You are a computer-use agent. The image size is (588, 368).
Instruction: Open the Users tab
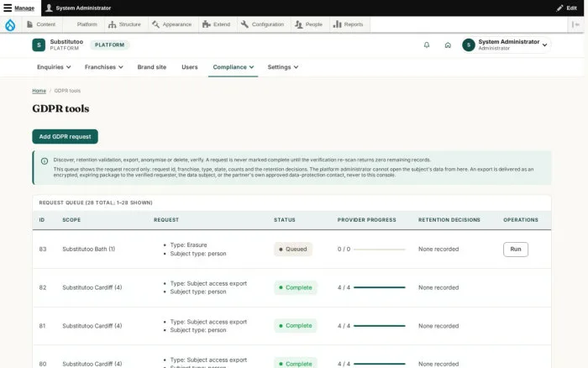coord(189,67)
